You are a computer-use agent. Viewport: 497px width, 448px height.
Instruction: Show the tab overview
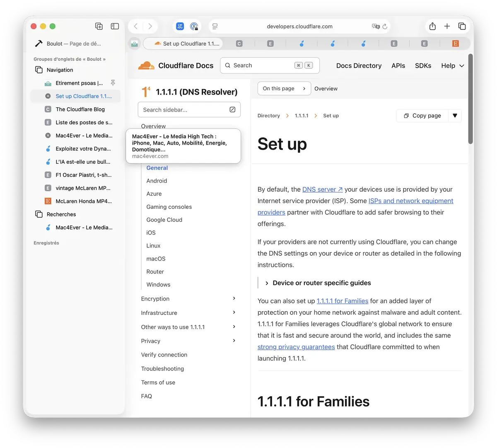462,27
